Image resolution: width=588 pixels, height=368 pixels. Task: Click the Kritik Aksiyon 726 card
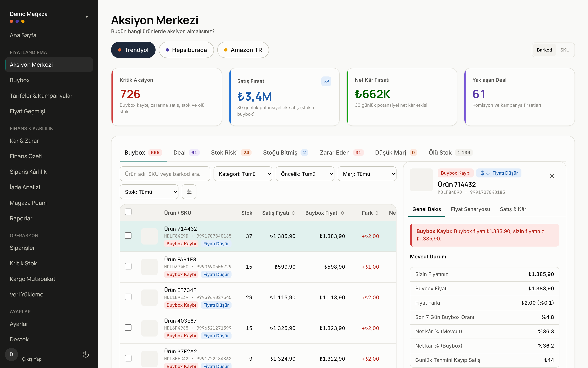pos(166,97)
